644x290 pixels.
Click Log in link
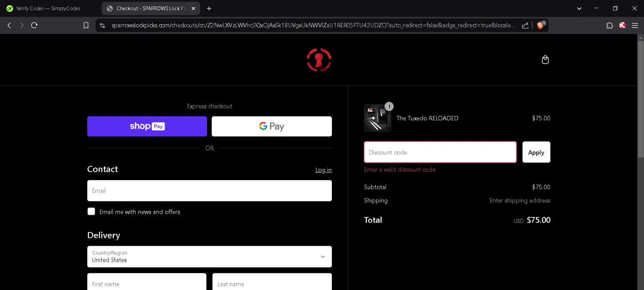[323, 170]
